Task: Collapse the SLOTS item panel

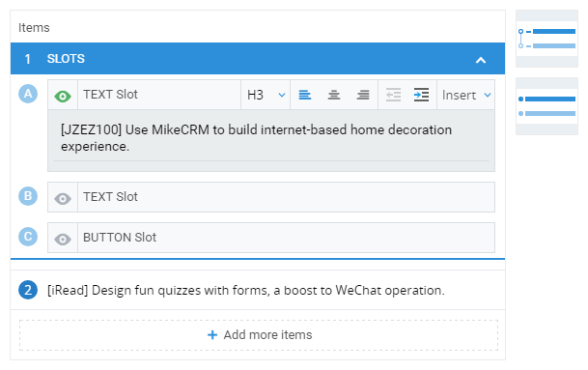Action: [481, 60]
